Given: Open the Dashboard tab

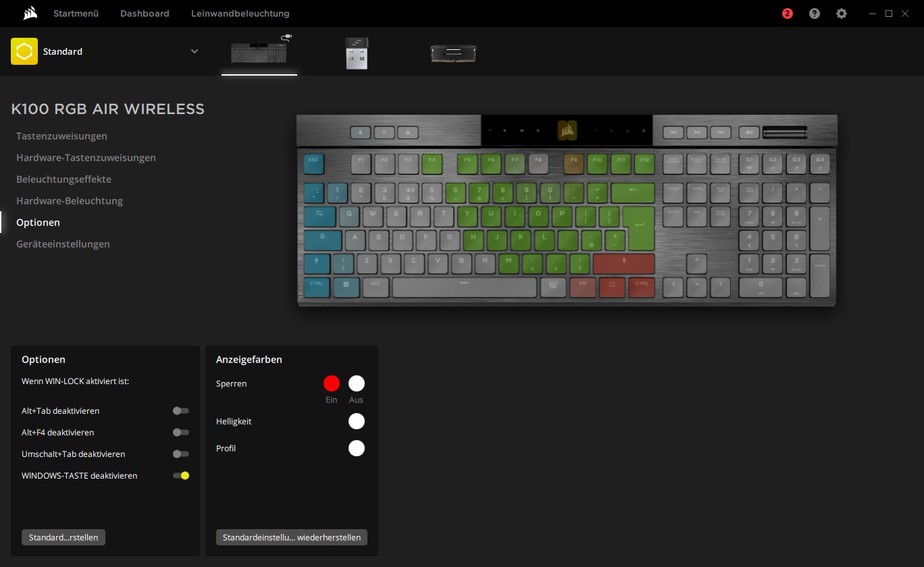Looking at the screenshot, I should coord(145,13).
